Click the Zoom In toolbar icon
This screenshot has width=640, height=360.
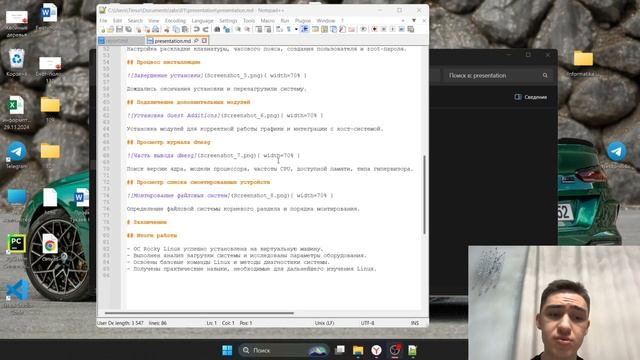click(238, 29)
